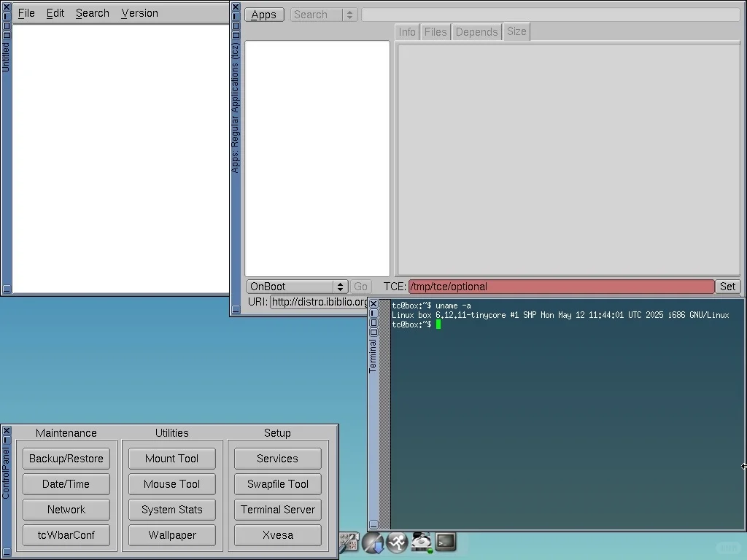Expand the OnBoot dropdown
The width and height of the screenshot is (747, 560).
298,287
